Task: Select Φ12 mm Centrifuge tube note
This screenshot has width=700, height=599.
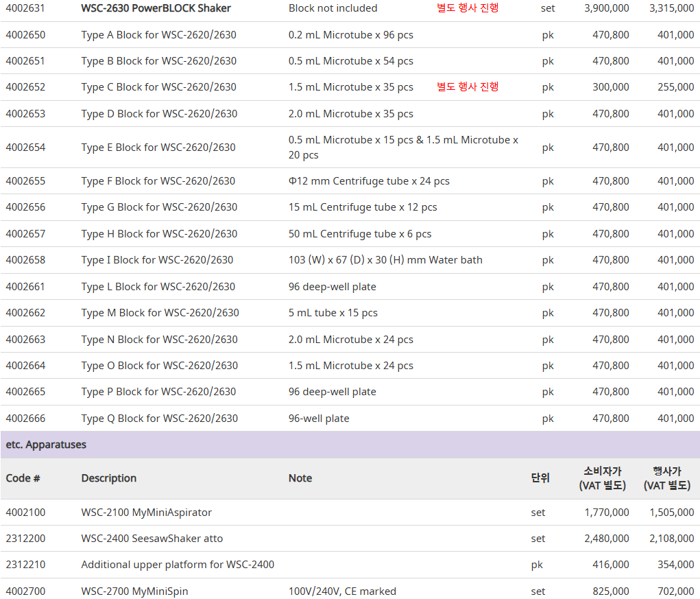Action: point(369,181)
